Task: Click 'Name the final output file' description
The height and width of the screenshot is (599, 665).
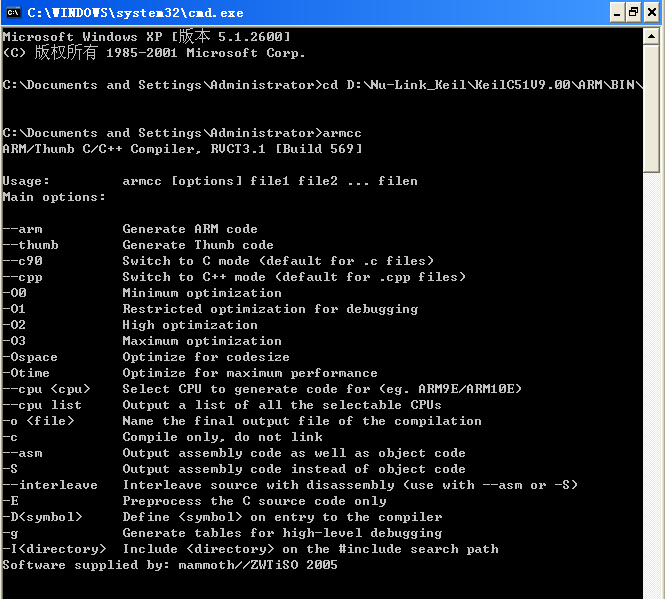Action: [x=302, y=421]
